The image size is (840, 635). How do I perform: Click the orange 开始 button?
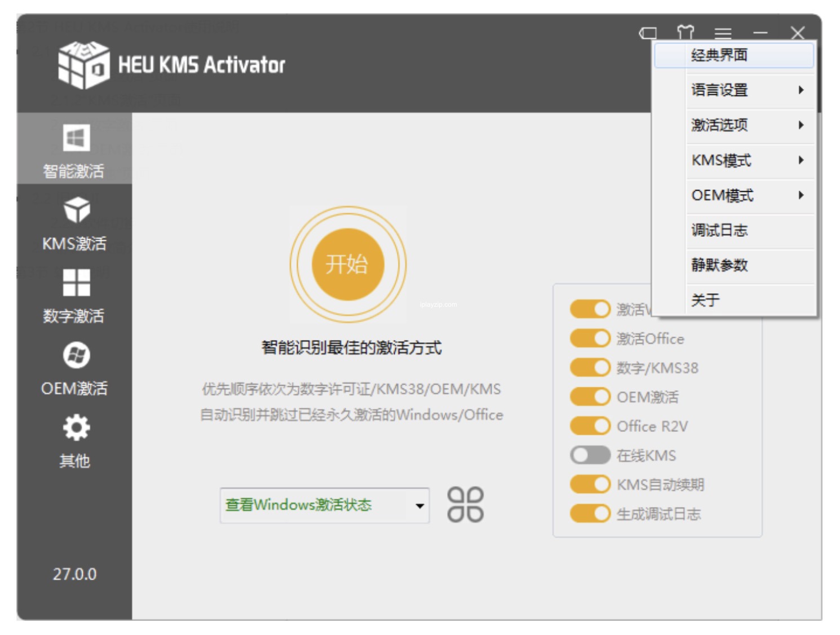click(x=348, y=264)
